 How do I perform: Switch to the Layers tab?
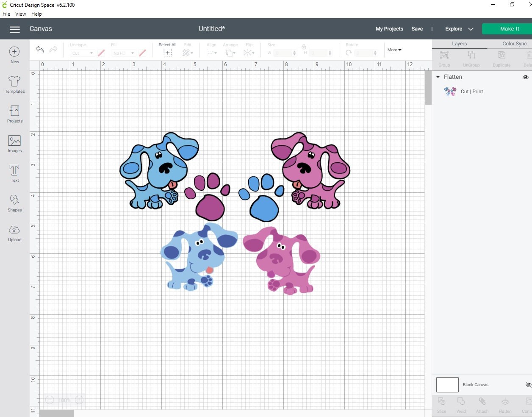(x=460, y=44)
